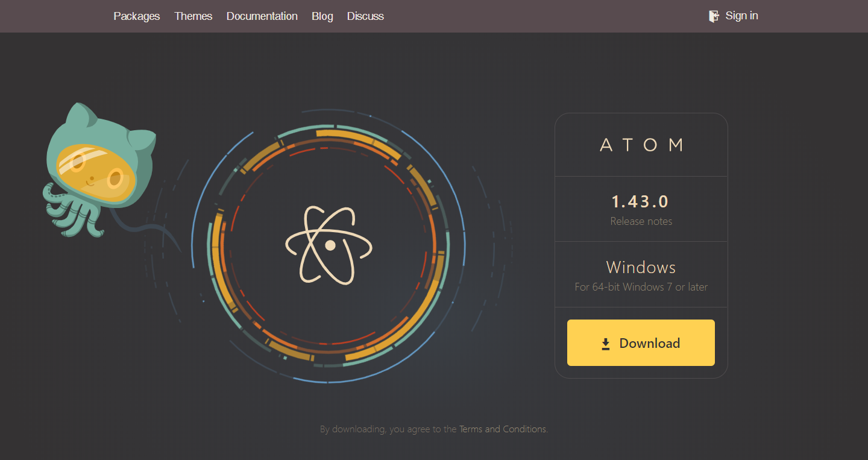
Task: Click the ATOM wordmark
Action: (x=641, y=145)
